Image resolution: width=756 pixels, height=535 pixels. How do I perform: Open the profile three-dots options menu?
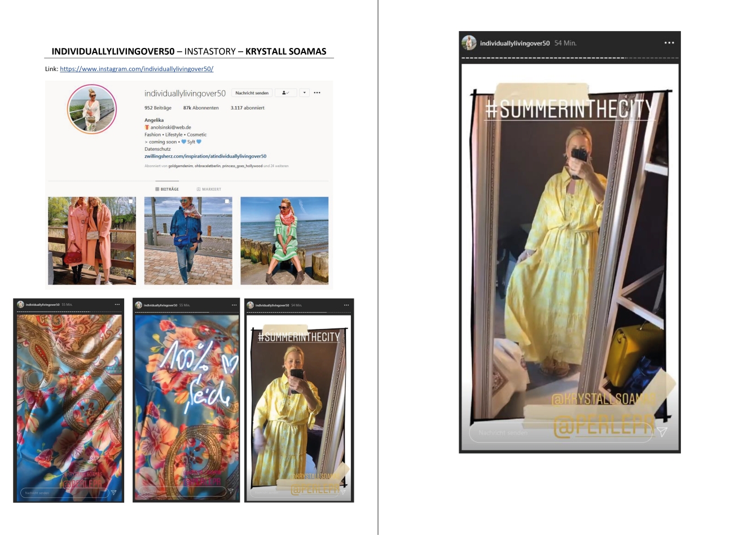317,93
